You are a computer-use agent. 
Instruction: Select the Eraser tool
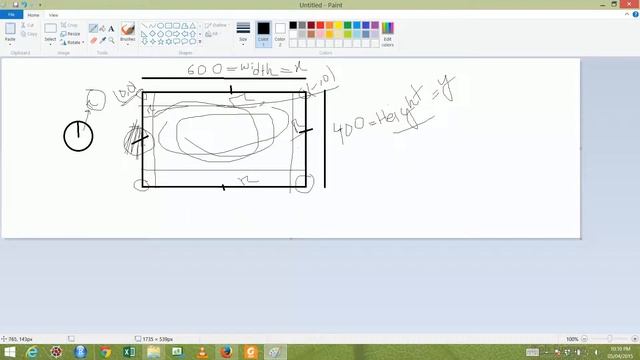click(x=93, y=40)
